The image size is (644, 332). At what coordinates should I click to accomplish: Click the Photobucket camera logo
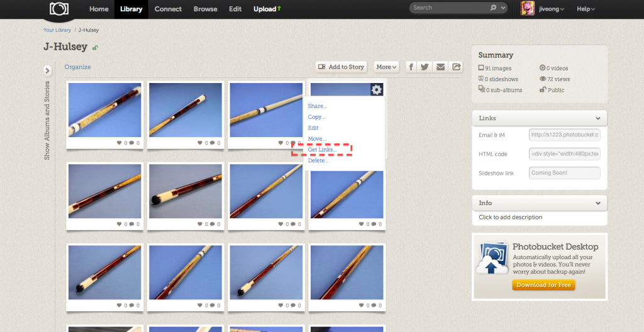click(x=59, y=9)
